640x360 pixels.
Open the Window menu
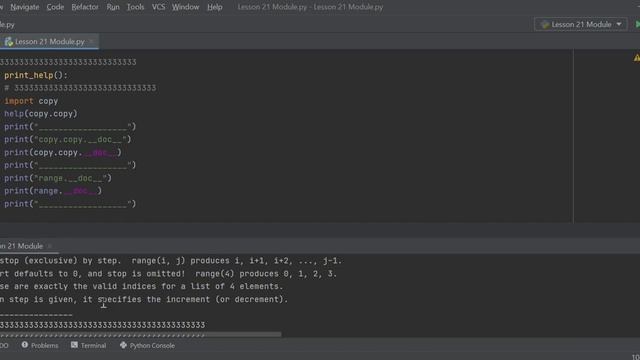[185, 7]
